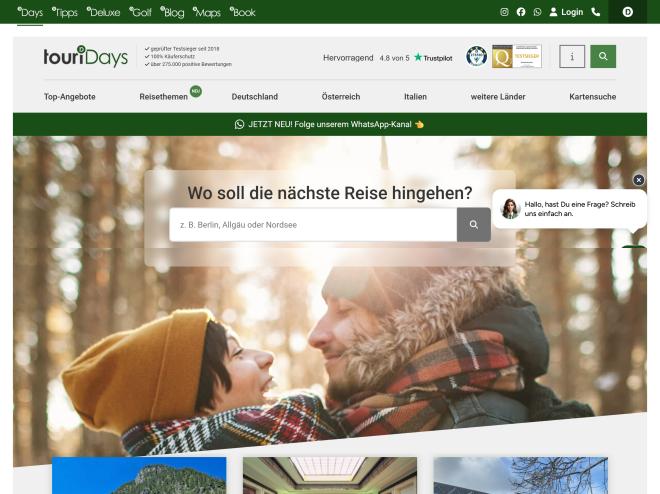Click the 'geprüfter Testsieger seit 2018' text
Image resolution: width=660 pixels, height=494 pixels.
coord(185,49)
